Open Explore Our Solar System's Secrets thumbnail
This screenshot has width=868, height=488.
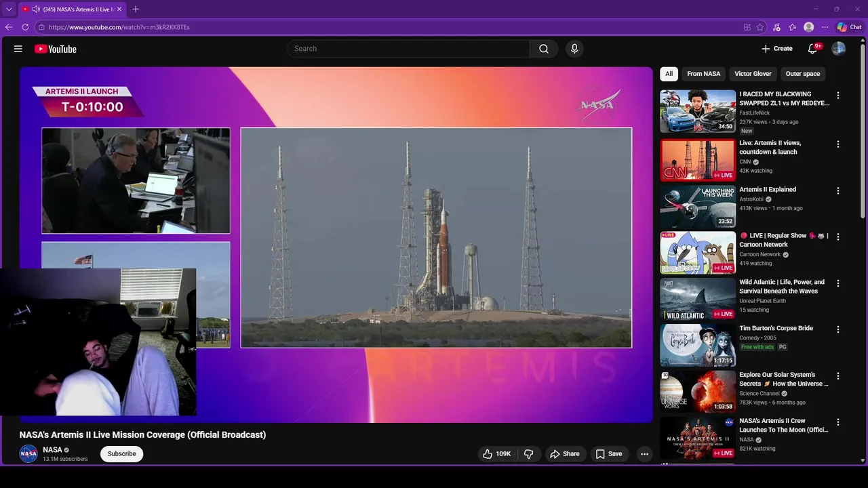coord(698,392)
